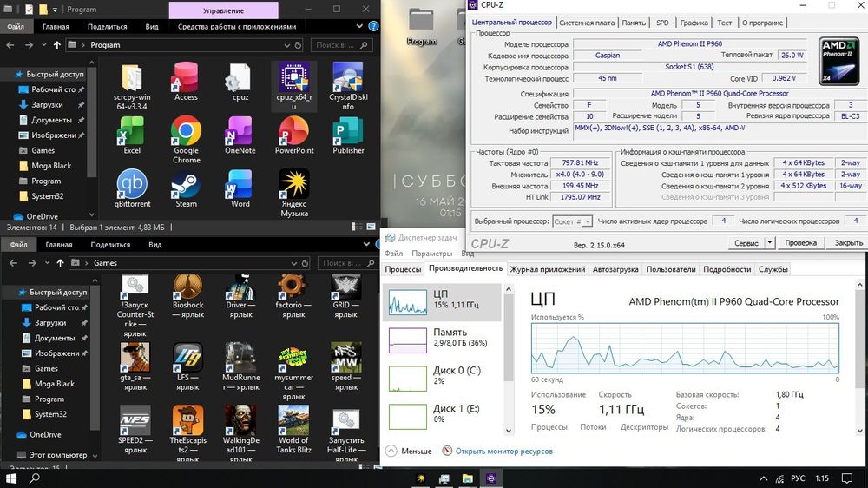Select the cpuz file icon

[x=240, y=82]
